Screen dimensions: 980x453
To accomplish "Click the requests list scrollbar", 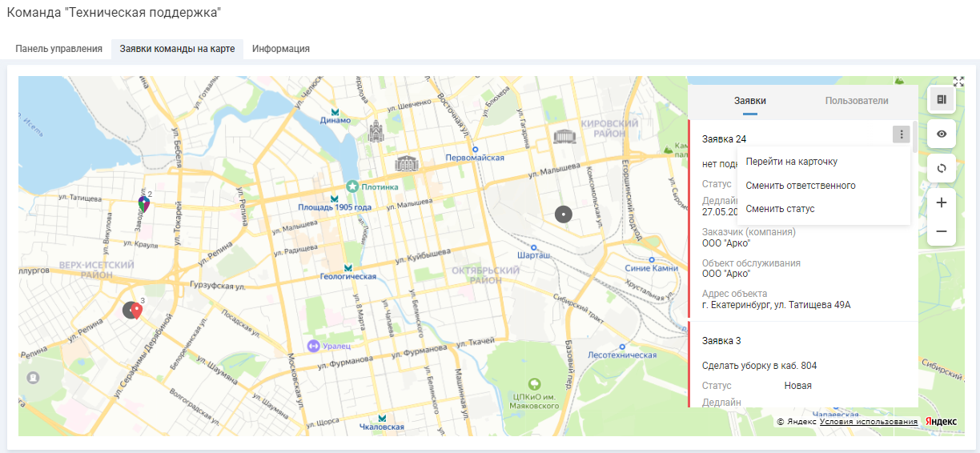I will (914, 136).
